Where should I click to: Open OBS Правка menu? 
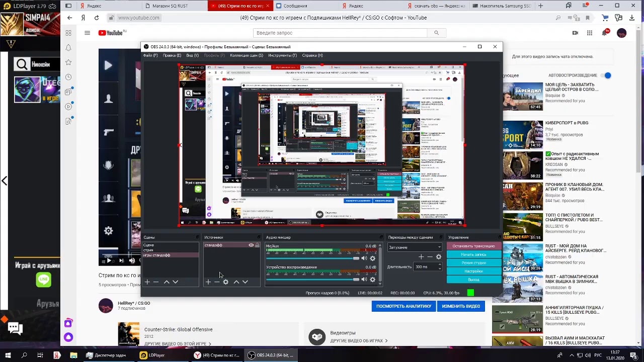(172, 55)
